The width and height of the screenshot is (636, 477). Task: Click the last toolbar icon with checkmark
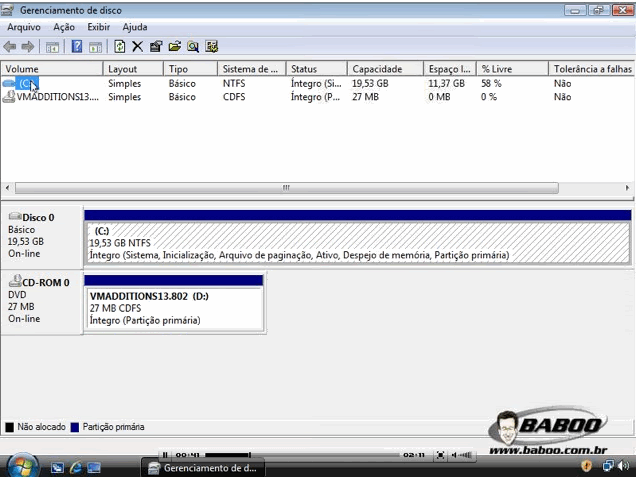212,47
